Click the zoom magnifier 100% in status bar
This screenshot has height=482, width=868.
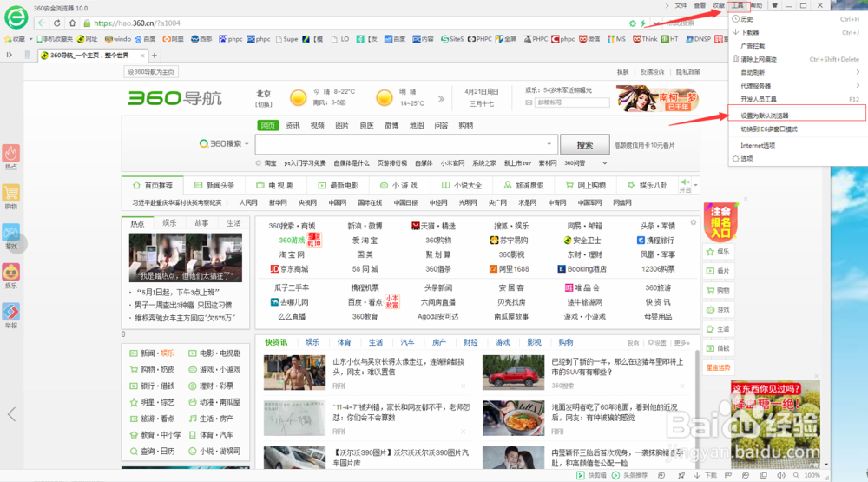coord(806,475)
